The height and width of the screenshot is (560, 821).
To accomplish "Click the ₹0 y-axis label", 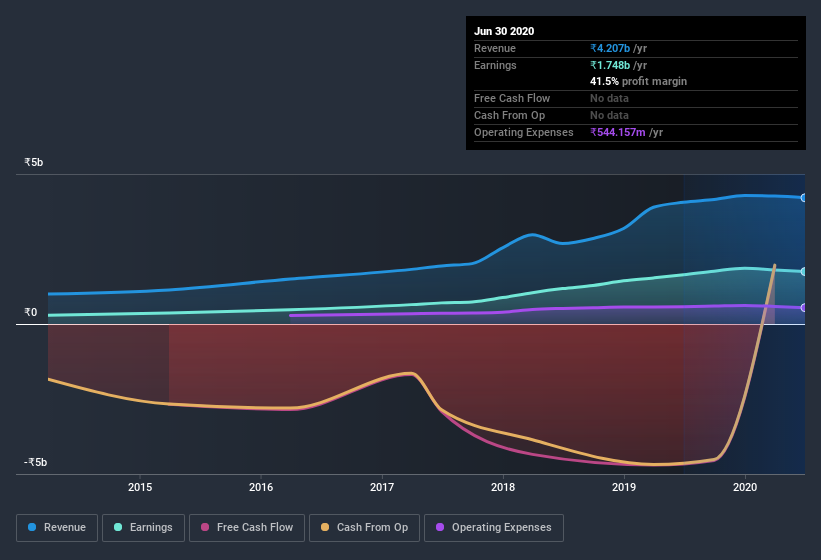I will 30,312.
